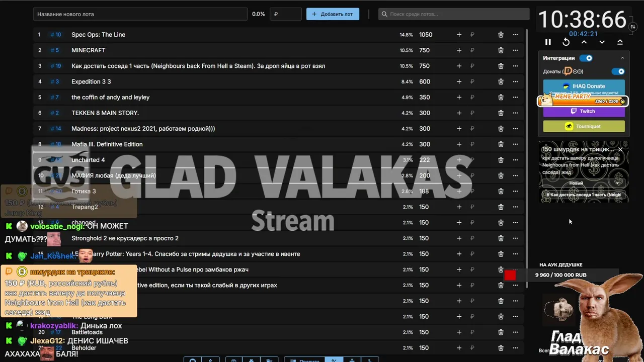The height and width of the screenshot is (362, 644).
Task: Click Добавить лот button
Action: tap(333, 14)
